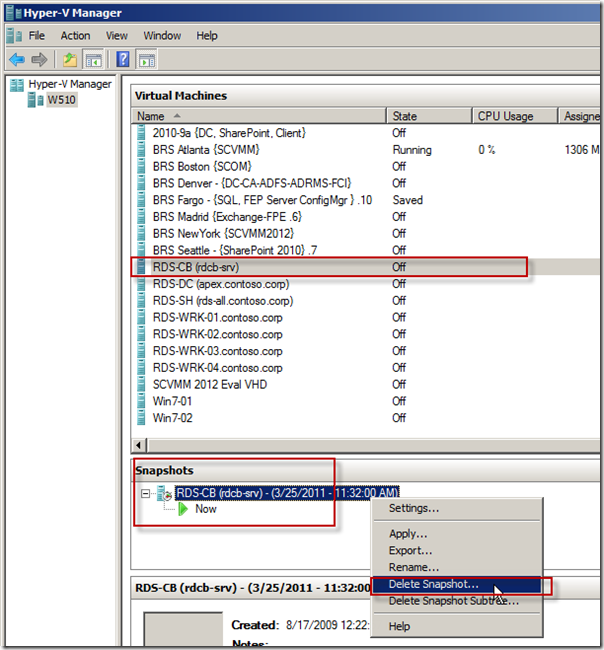
Task: Click the snapshot icon beside RDS-CB snapshot
Action: pos(165,493)
